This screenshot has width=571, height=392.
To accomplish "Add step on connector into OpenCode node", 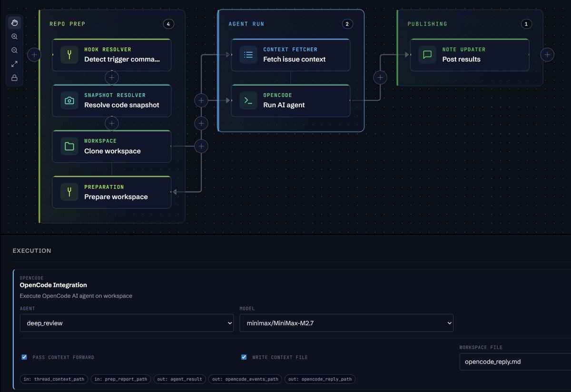I will [201, 100].
